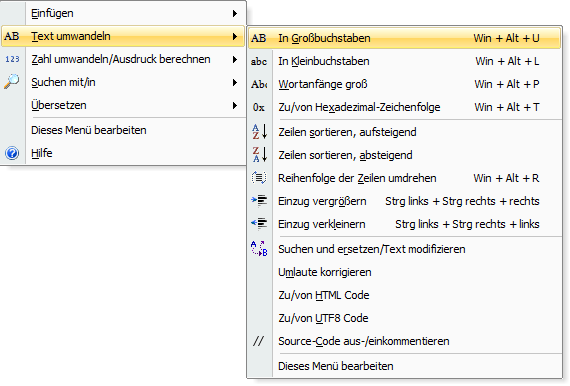Click the decrease indent icon

pyautogui.click(x=259, y=224)
